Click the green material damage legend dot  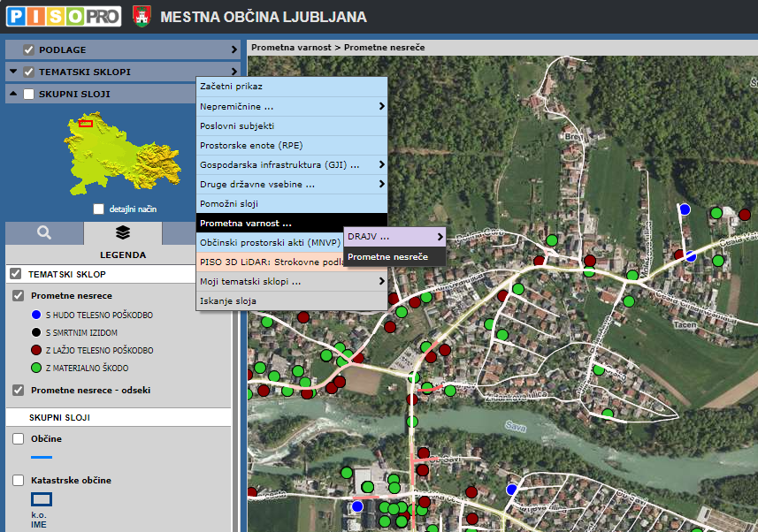point(36,368)
